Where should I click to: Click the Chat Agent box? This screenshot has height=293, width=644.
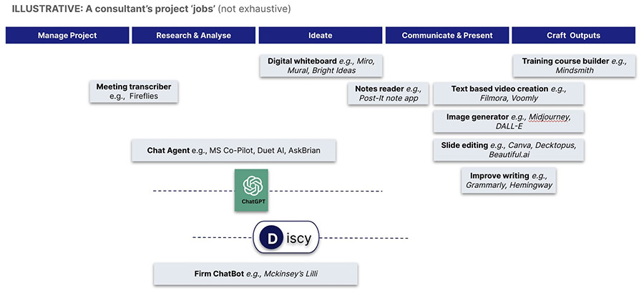[234, 150]
